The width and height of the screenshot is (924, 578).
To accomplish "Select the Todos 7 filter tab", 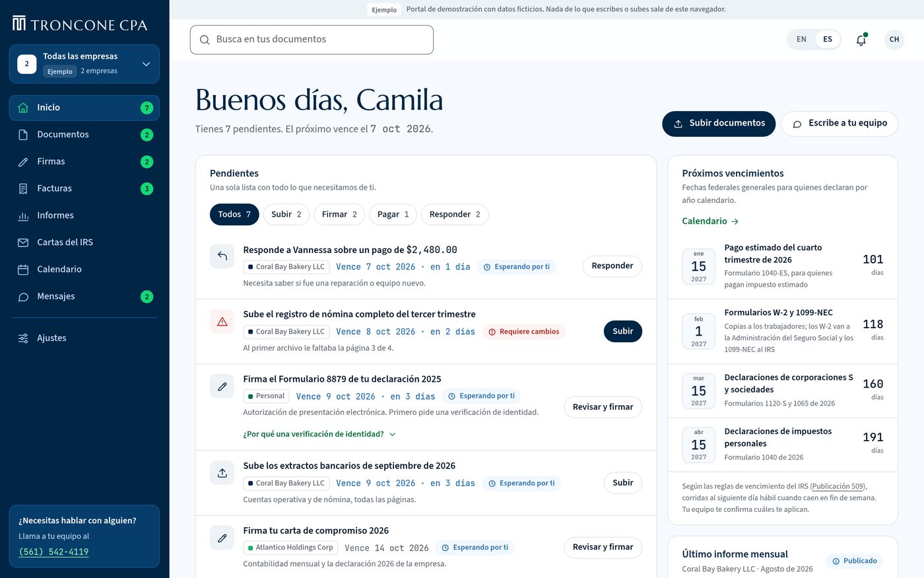I will 234,214.
